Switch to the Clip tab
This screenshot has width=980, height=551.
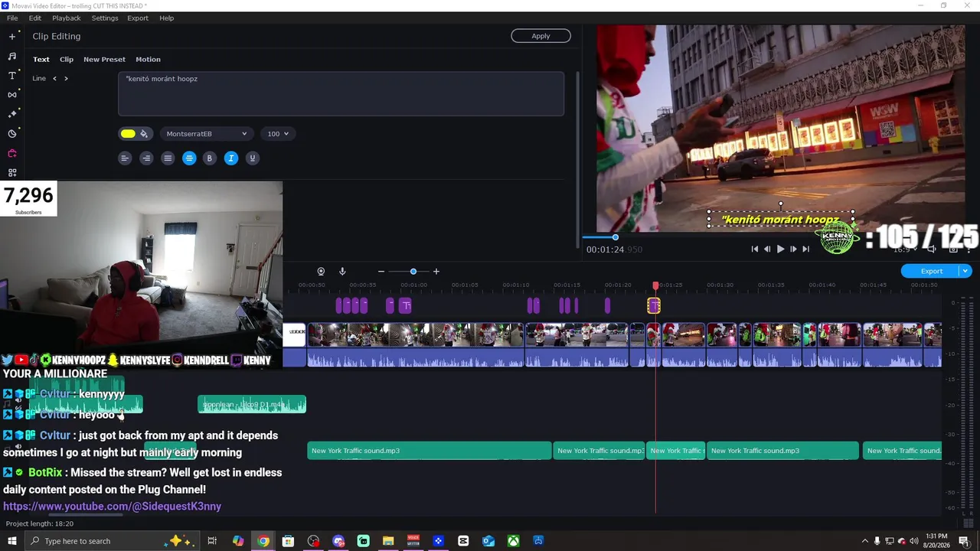(x=67, y=59)
